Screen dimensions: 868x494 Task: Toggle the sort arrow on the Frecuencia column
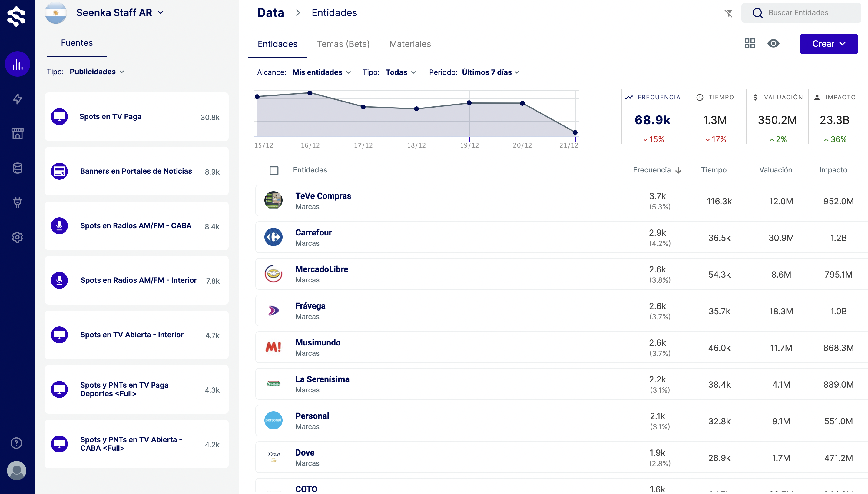[x=678, y=171]
